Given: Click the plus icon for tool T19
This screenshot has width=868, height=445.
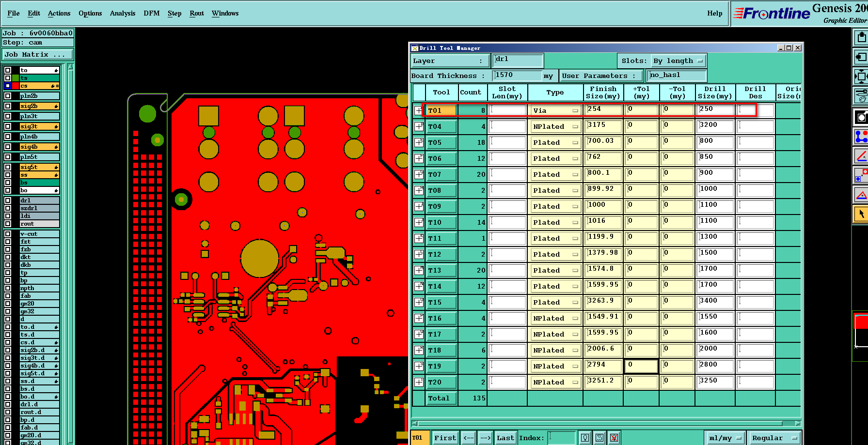Looking at the screenshot, I should pos(419,366).
